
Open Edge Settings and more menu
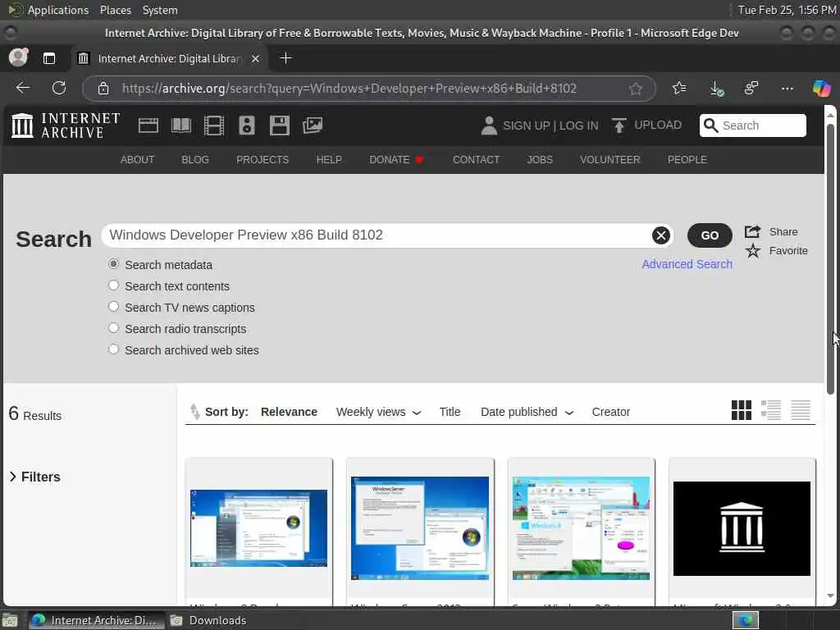coord(787,88)
